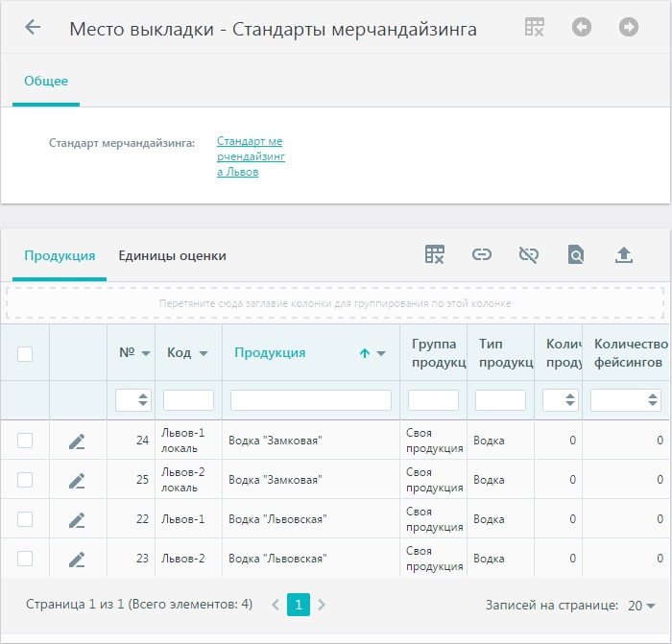672x644 pixels.
Task: Click the Количество фейсингов column header
Action: 626,353
